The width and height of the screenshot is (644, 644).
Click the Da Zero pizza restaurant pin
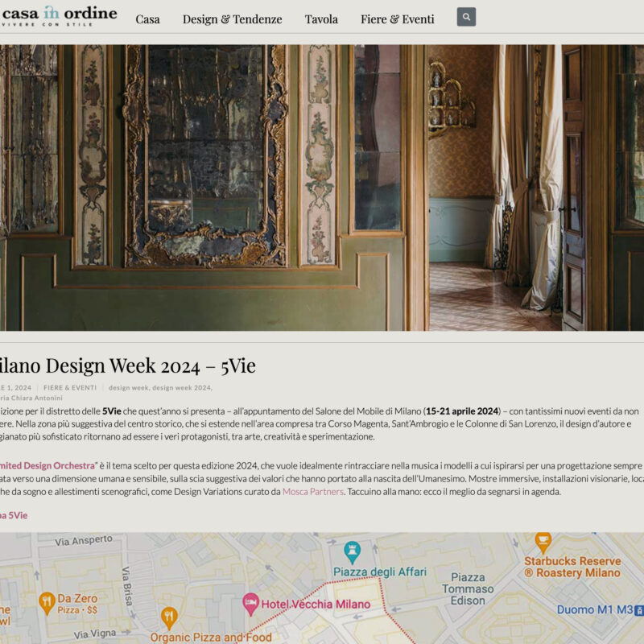click(x=47, y=603)
